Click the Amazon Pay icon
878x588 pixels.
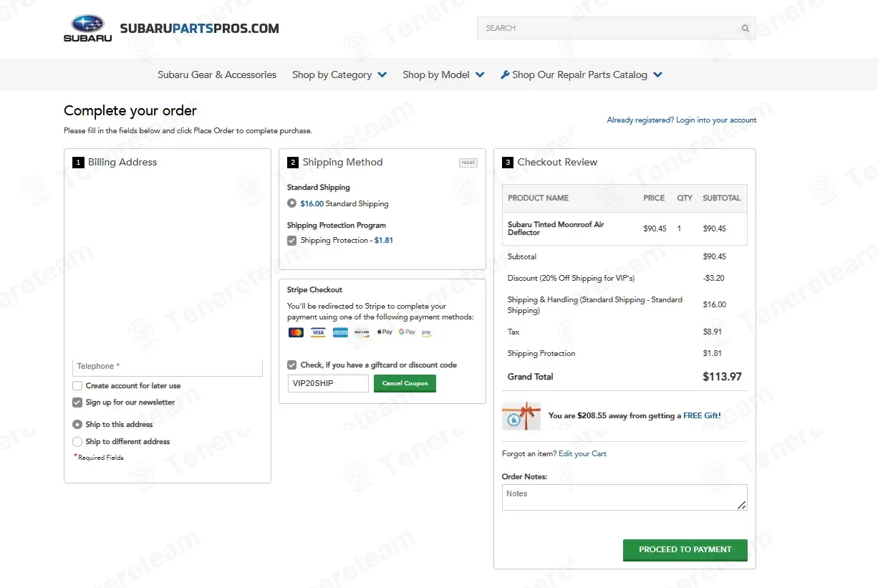(x=427, y=332)
